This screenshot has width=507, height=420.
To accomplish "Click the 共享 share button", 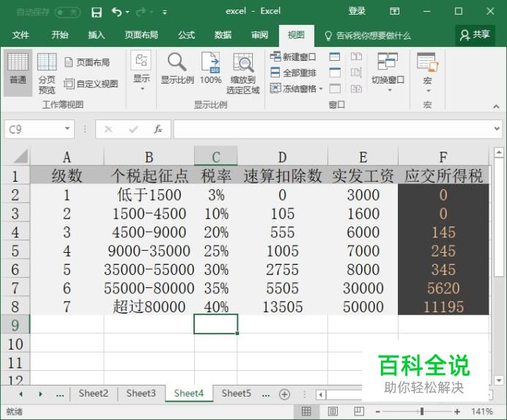I will pos(475,35).
